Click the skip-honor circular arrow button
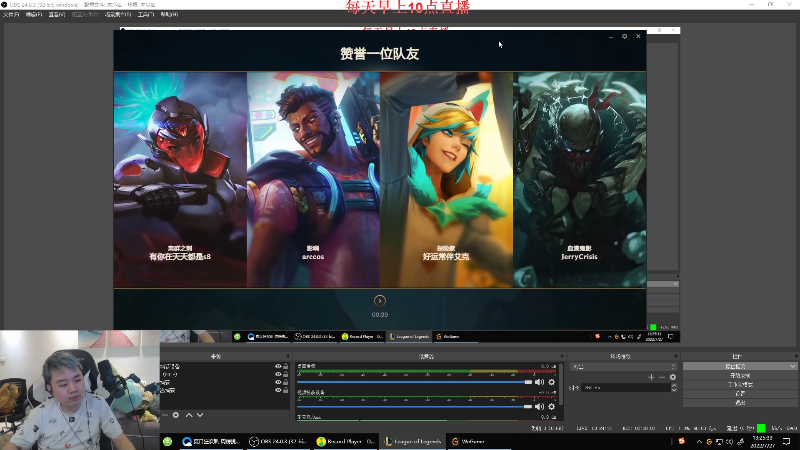The image size is (800, 450). tap(380, 301)
